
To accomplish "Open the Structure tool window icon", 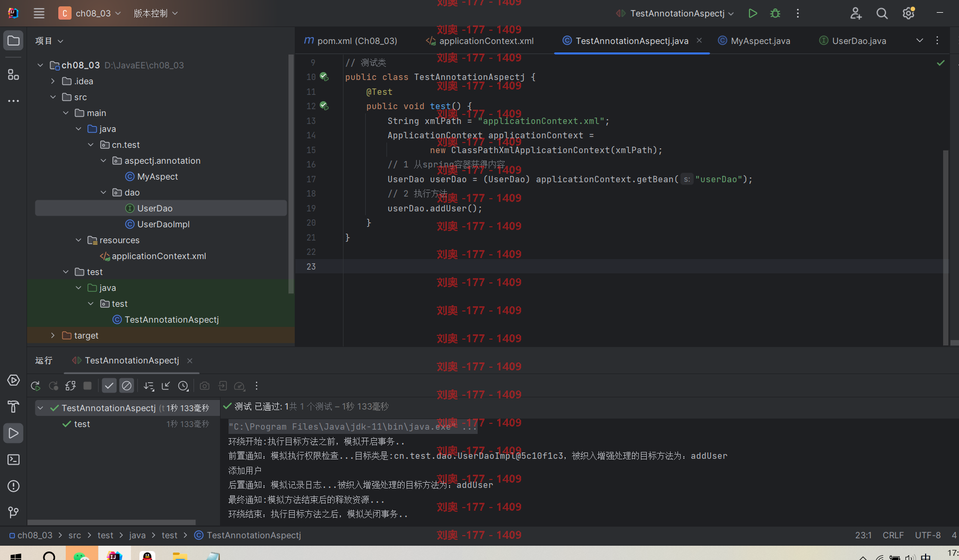I will coord(13,75).
